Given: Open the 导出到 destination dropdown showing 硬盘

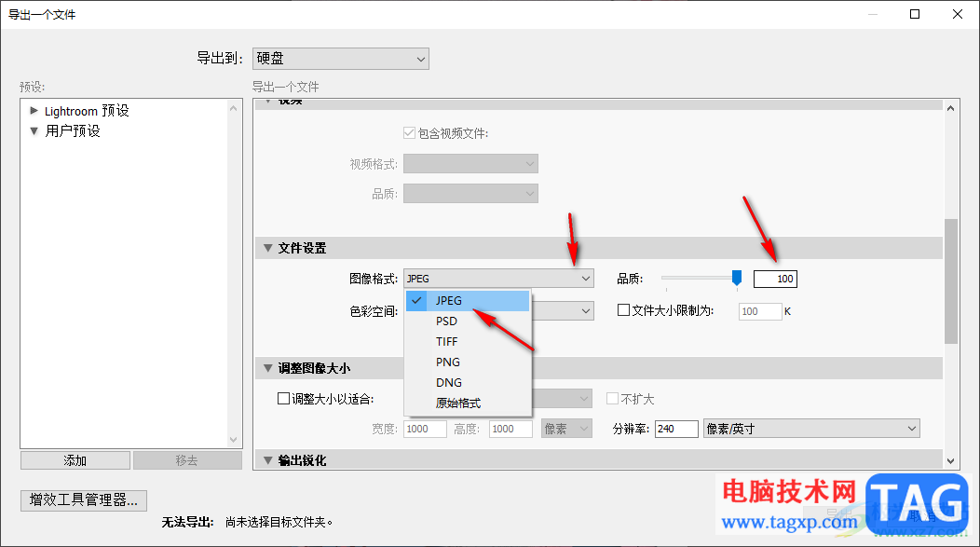Looking at the screenshot, I should pos(340,58).
